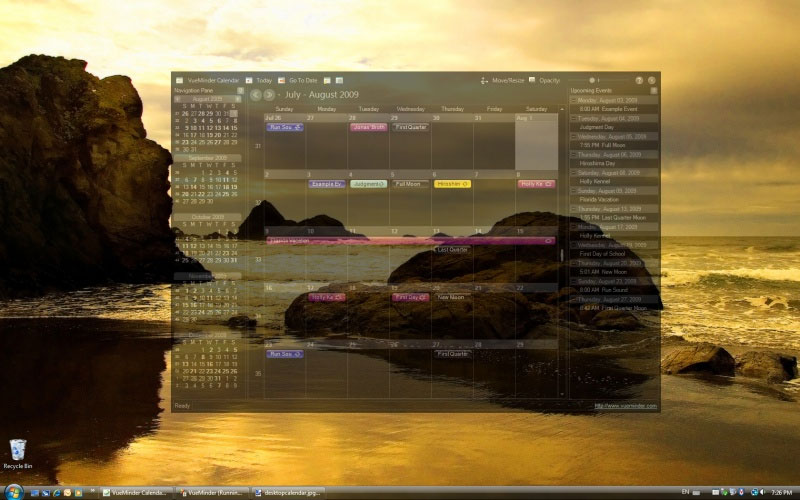Switch to the desktopcalendar.jpg taskbar window
This screenshot has width=800, height=500.
[x=286, y=492]
